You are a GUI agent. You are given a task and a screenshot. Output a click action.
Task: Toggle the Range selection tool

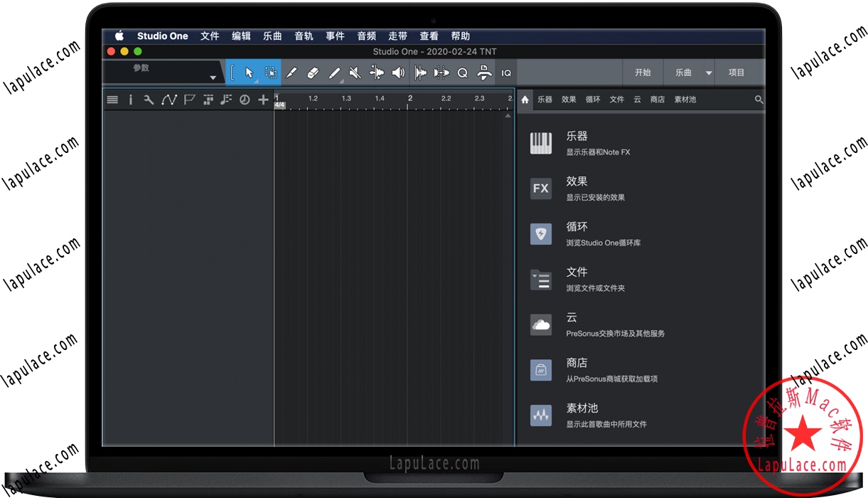pos(271,73)
